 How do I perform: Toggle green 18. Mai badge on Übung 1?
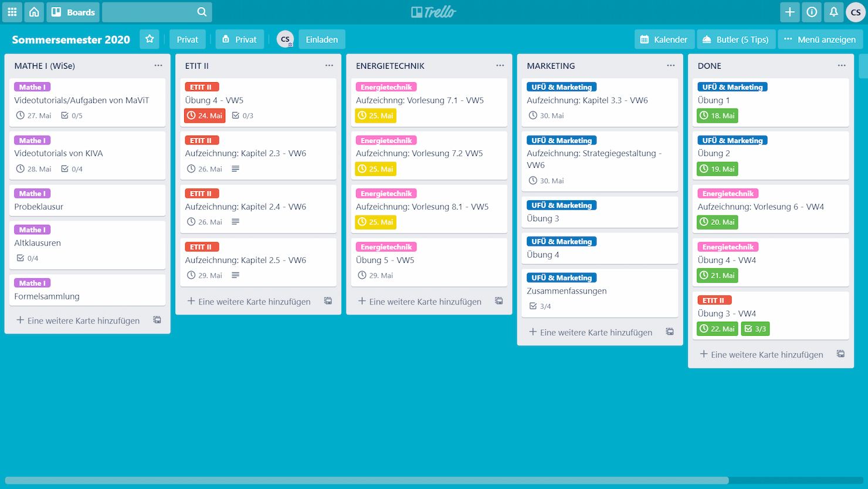[x=717, y=116]
